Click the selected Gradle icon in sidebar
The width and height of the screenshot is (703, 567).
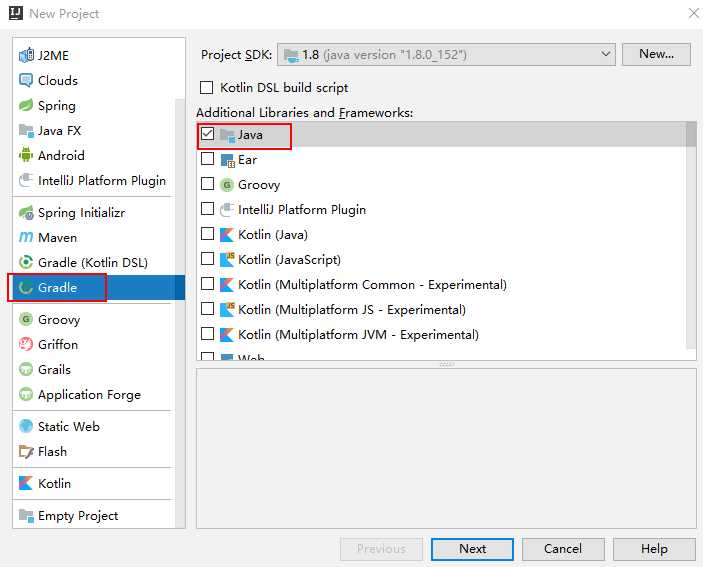(x=26, y=287)
